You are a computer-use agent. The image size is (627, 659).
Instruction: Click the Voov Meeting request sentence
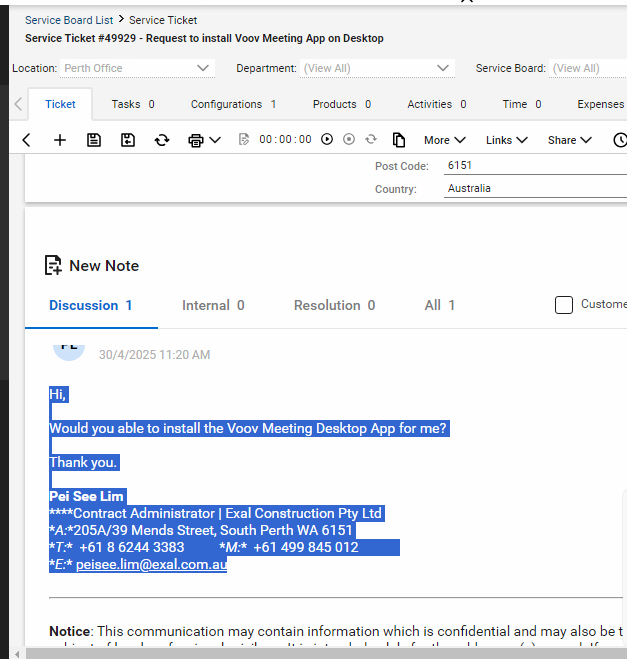248,428
